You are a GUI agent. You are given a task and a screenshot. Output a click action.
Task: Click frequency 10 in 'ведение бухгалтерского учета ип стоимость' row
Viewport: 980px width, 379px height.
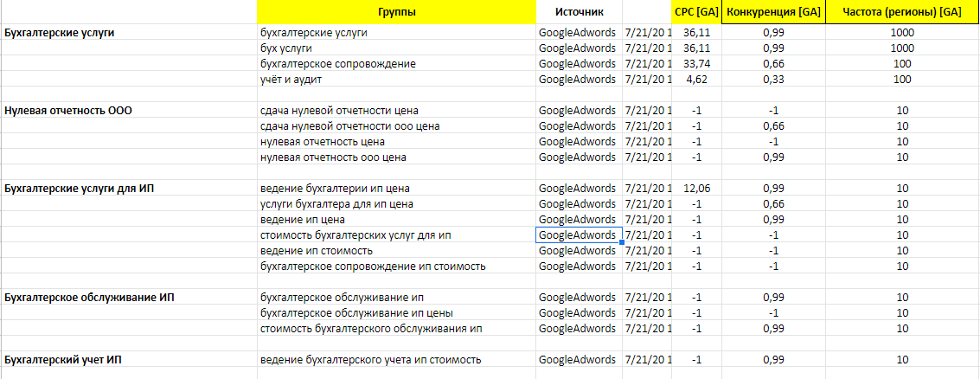[x=902, y=360]
